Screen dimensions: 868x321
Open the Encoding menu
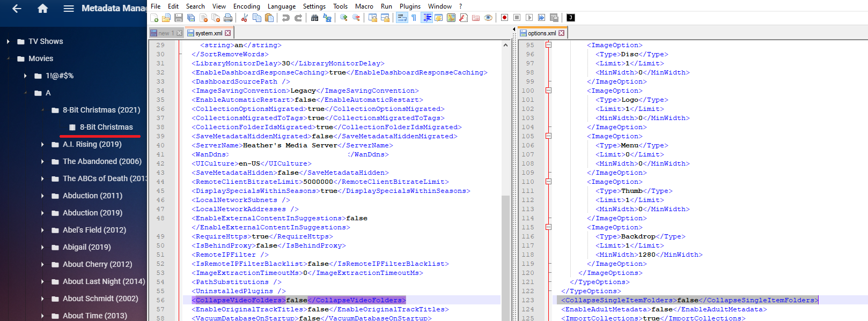pos(246,6)
